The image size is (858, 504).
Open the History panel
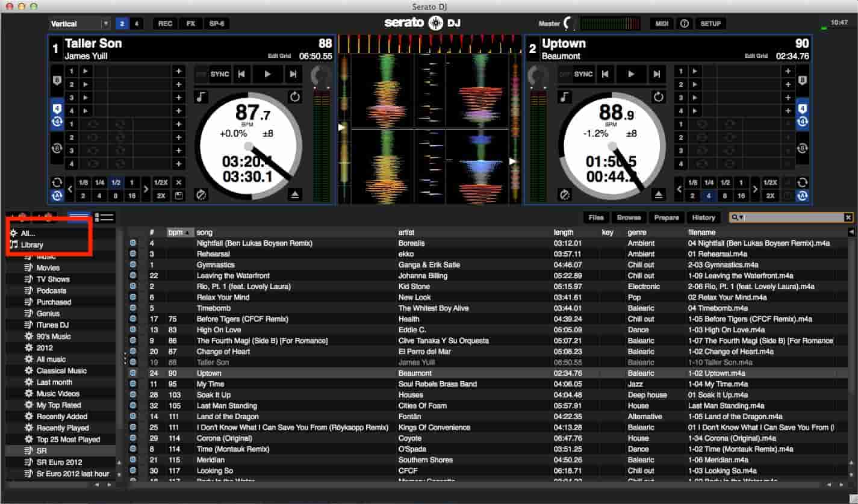click(x=703, y=217)
